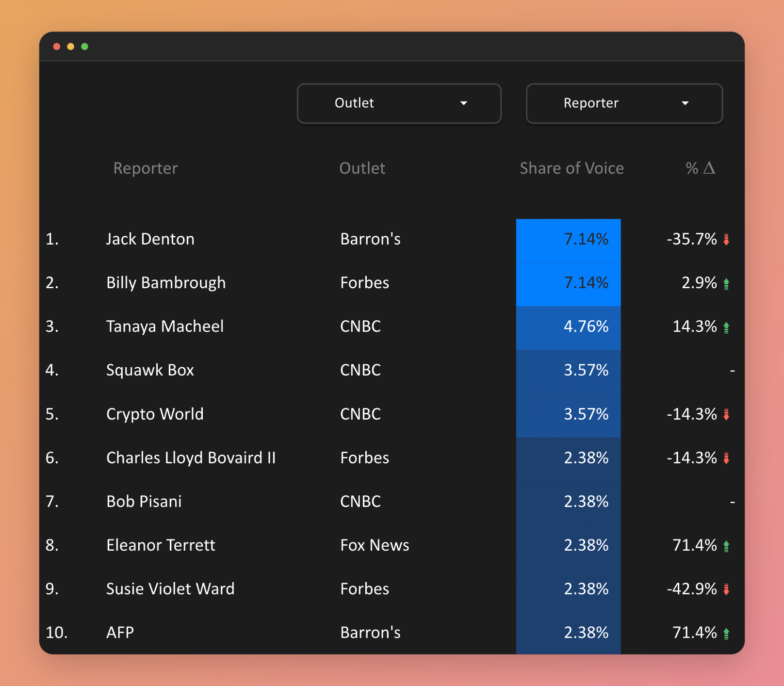Click the red down arrow beside -35.7%
Screen dimensions: 784x686
coord(726,240)
